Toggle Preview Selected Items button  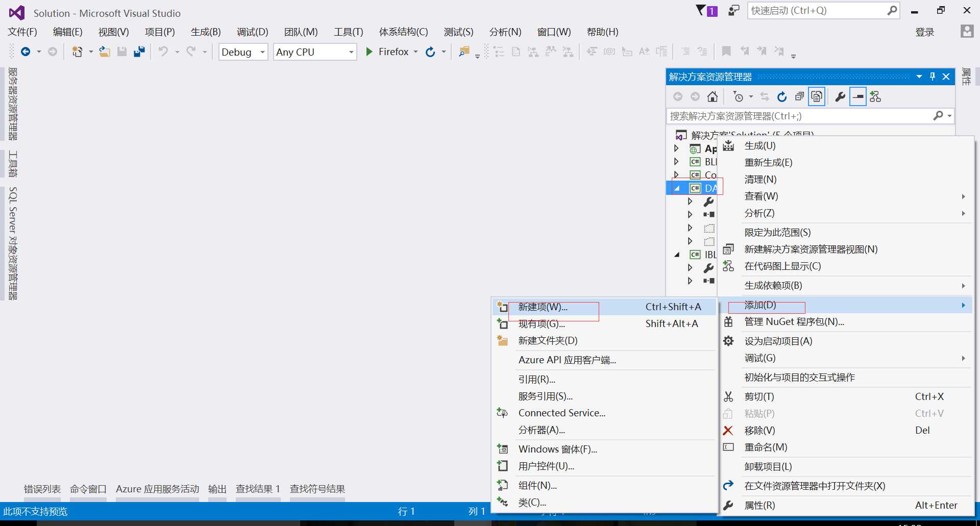[x=858, y=96]
